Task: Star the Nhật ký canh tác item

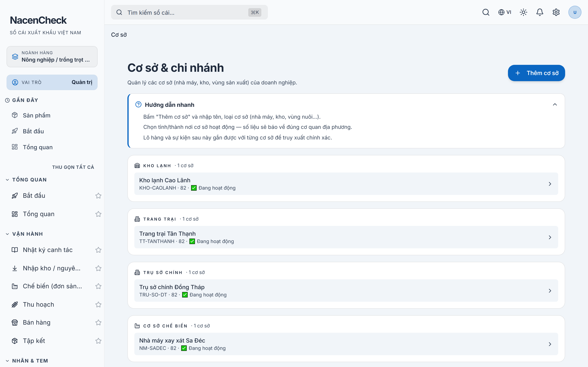Action: 98,250
